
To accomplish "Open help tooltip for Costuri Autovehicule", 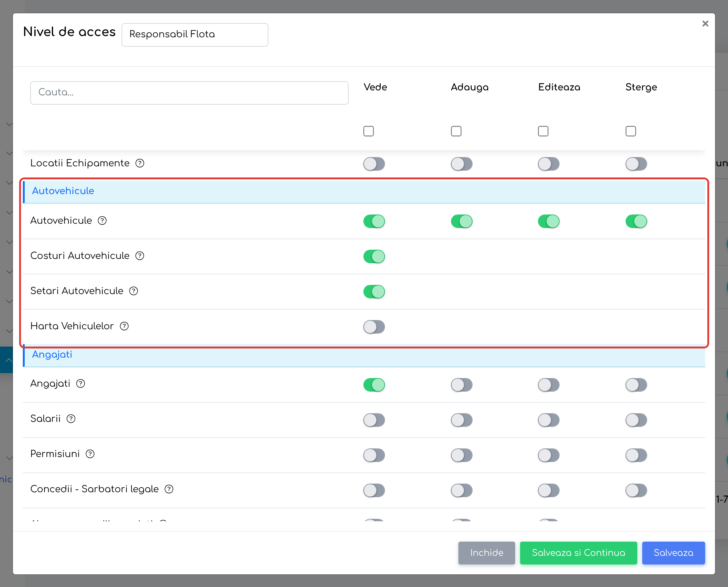I will pyautogui.click(x=139, y=256).
